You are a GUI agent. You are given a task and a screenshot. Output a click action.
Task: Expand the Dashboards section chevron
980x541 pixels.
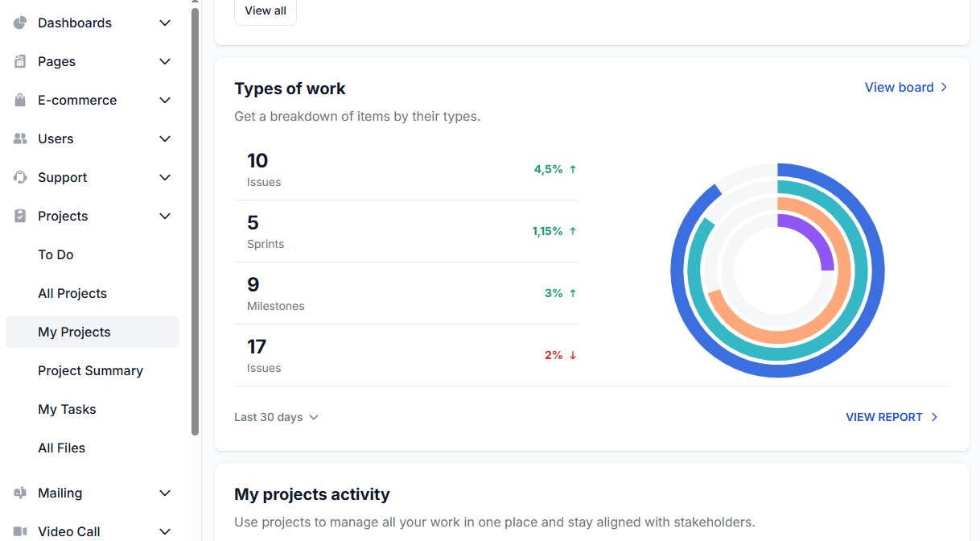165,23
